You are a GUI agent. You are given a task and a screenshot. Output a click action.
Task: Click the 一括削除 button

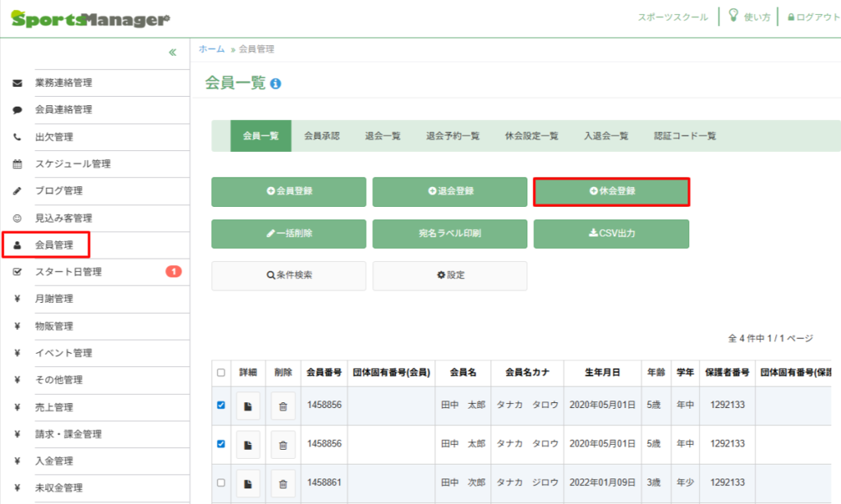pos(288,234)
